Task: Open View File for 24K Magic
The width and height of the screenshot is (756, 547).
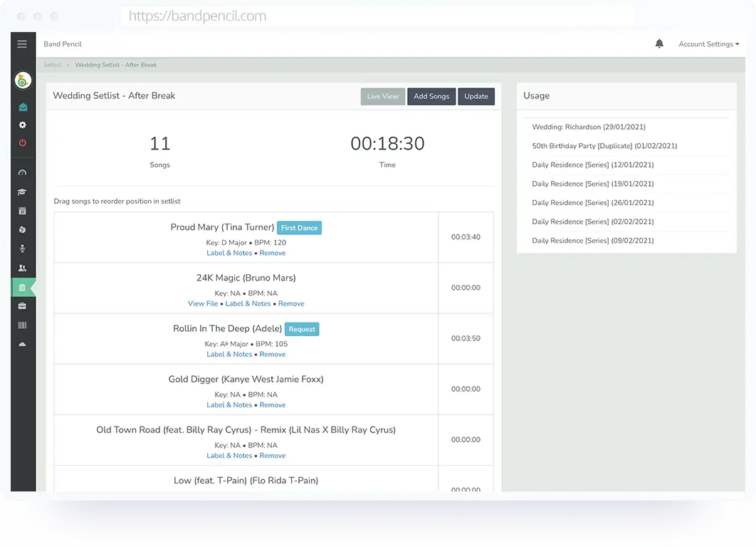Action: (x=203, y=303)
